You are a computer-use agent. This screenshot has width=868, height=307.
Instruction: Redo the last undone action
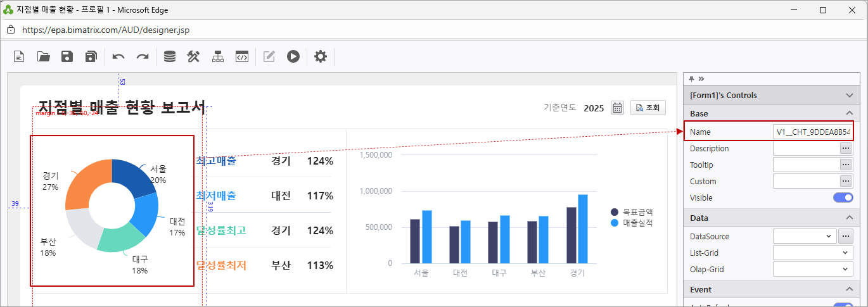143,56
